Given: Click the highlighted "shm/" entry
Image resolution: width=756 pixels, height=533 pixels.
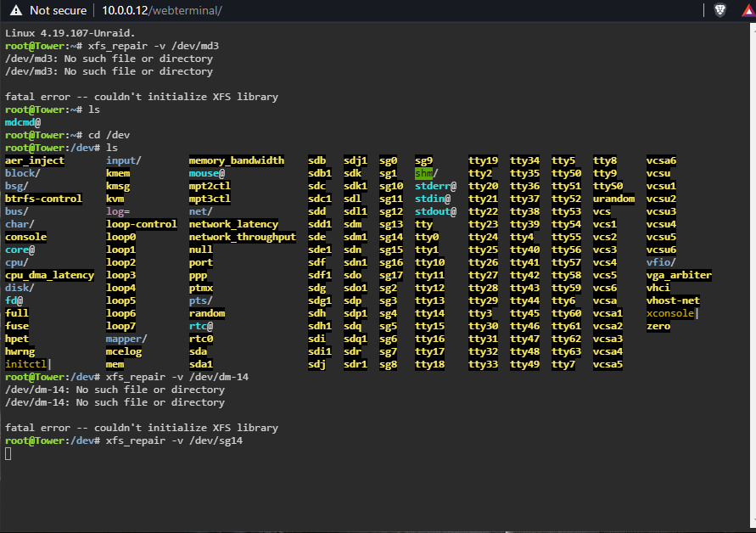Looking at the screenshot, I should pyautogui.click(x=427, y=173).
